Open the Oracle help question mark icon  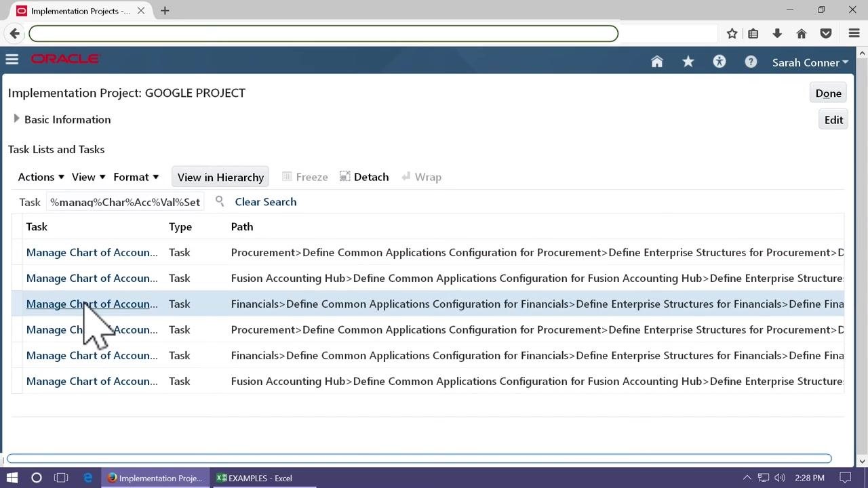(x=751, y=62)
